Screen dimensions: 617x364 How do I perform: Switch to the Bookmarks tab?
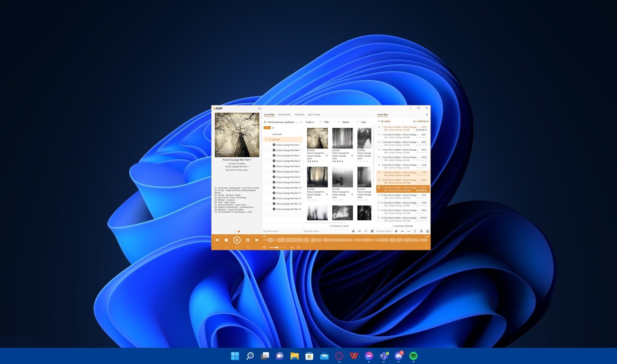pyautogui.click(x=284, y=115)
